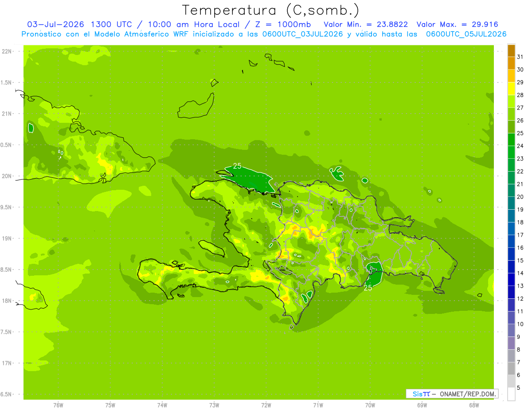Click the legend swatch between 12 and 13
The image size is (532, 411).
[x=511, y=292]
